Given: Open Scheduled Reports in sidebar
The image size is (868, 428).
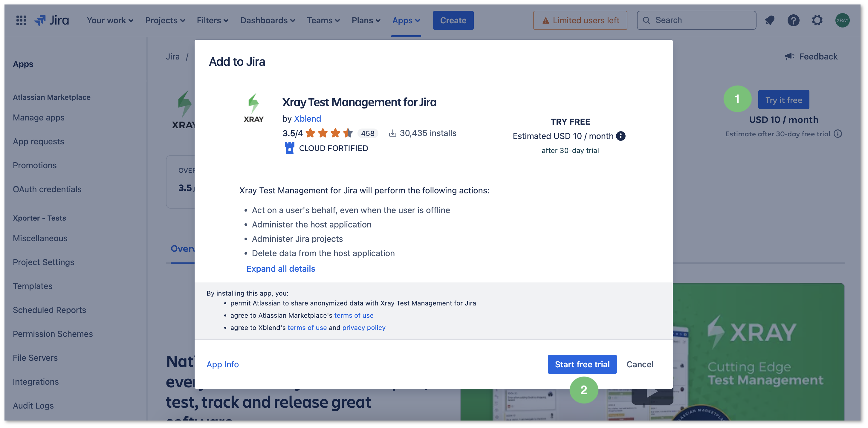Looking at the screenshot, I should coord(49,310).
